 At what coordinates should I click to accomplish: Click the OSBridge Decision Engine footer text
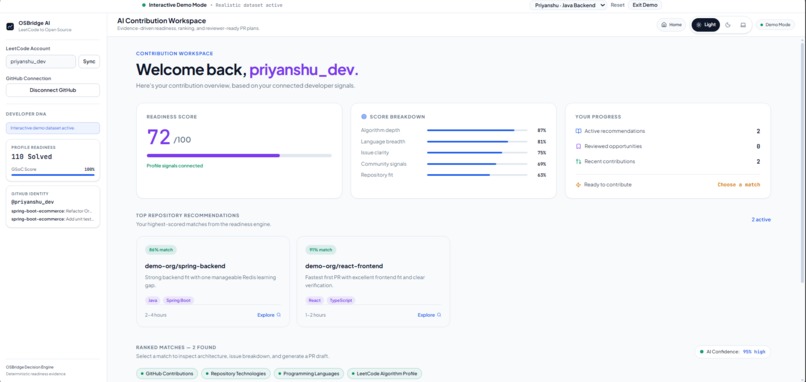pyautogui.click(x=29, y=367)
